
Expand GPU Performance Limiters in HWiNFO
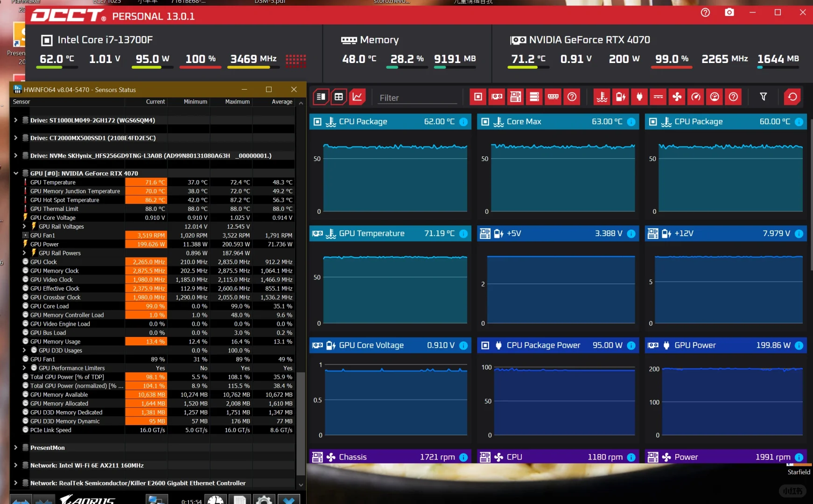(x=25, y=368)
